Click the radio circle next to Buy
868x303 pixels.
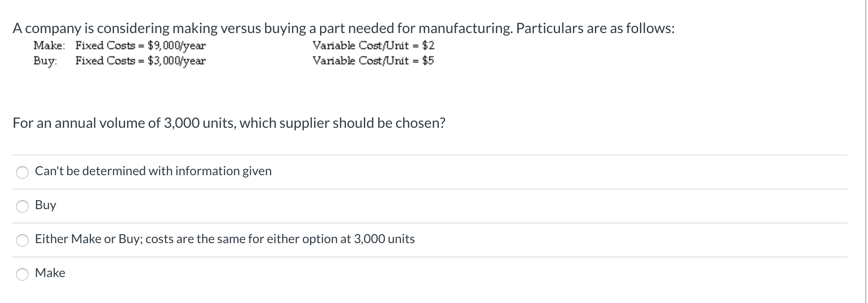click(x=23, y=205)
